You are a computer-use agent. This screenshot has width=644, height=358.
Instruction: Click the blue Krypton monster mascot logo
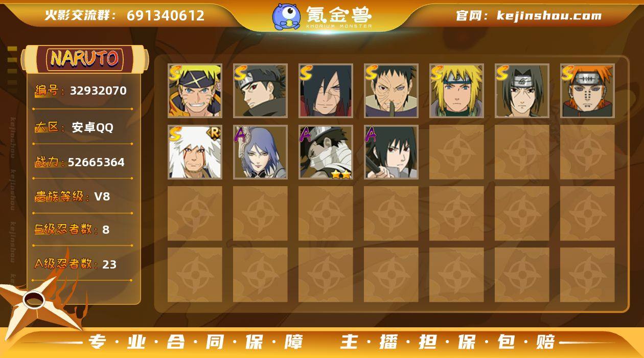coord(286,16)
